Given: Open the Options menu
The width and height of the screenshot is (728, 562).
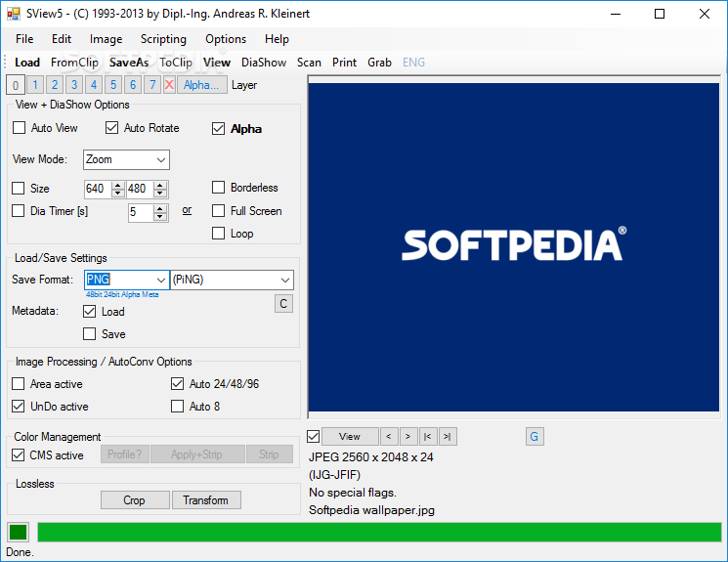Looking at the screenshot, I should (226, 39).
